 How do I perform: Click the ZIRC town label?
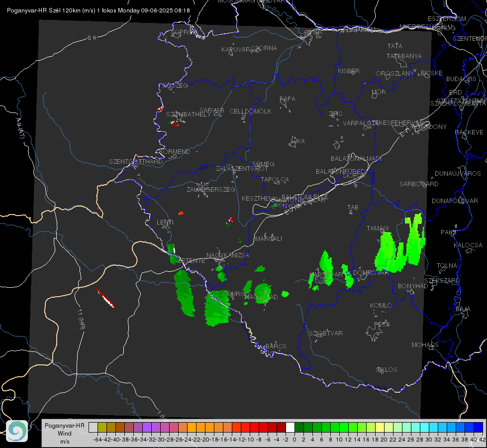[336, 114]
